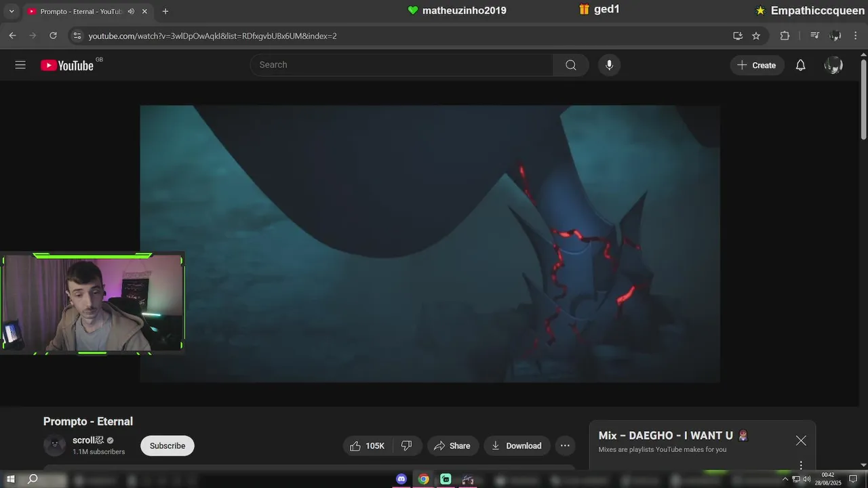Open the scroll channel avatar
Image resolution: width=868 pixels, height=488 pixels.
point(55,445)
